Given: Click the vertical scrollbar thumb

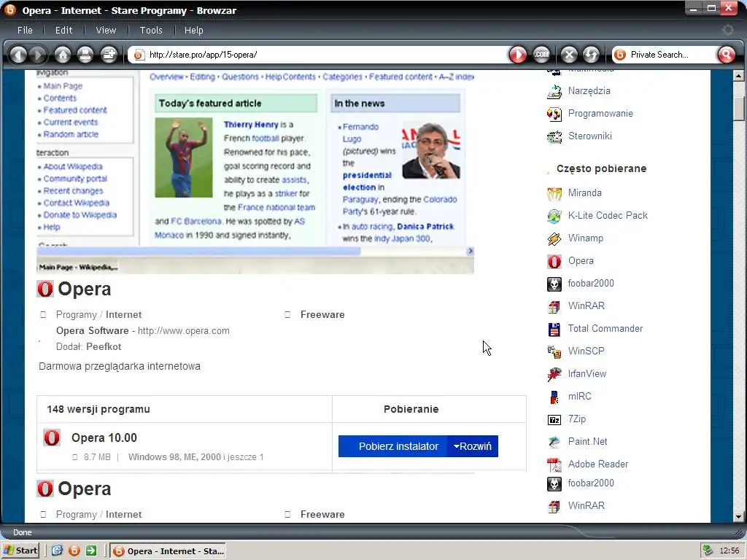Looking at the screenshot, I should point(738,109).
